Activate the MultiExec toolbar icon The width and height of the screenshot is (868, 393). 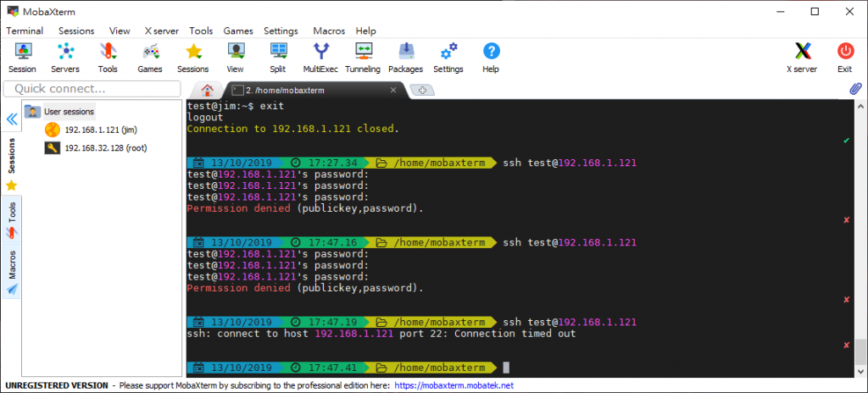tap(320, 58)
